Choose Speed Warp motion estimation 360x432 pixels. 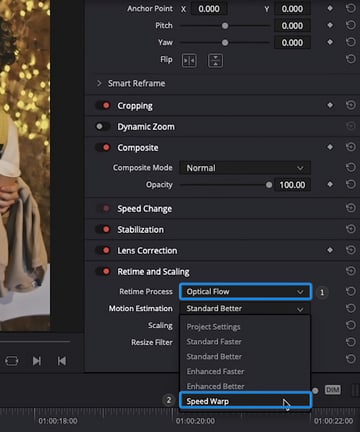(x=245, y=401)
